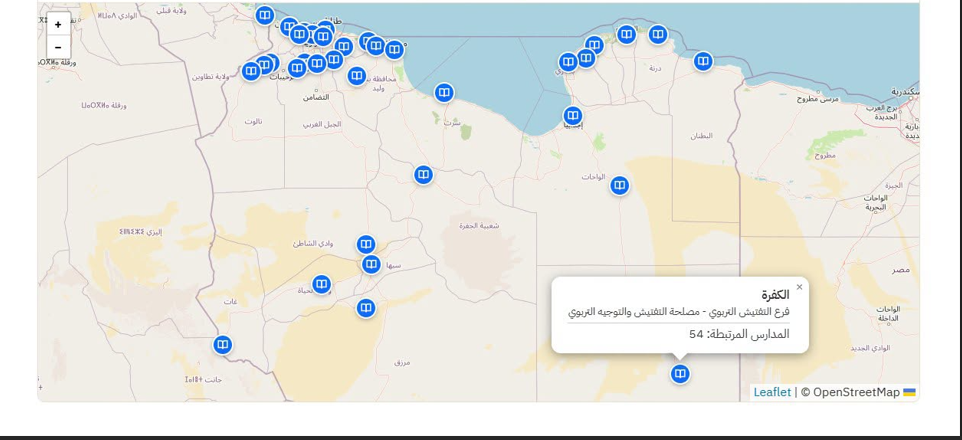Click the فرع التفتيش التربوي description text

coord(679,312)
